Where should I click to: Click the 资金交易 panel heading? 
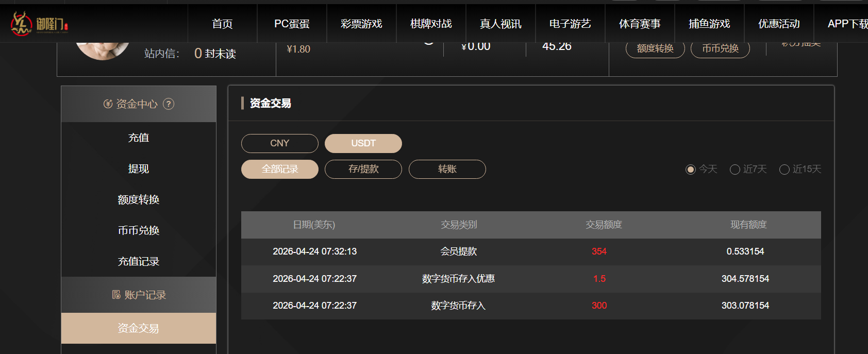(x=271, y=103)
